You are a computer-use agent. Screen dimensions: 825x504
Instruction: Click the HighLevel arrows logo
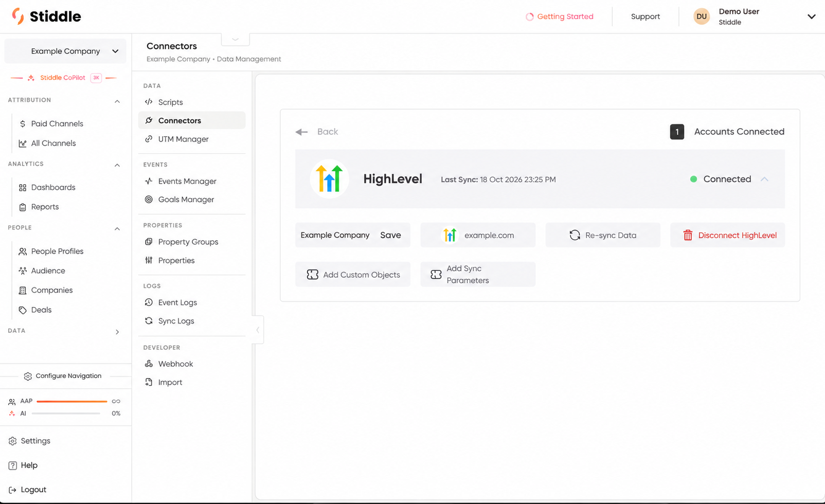330,179
